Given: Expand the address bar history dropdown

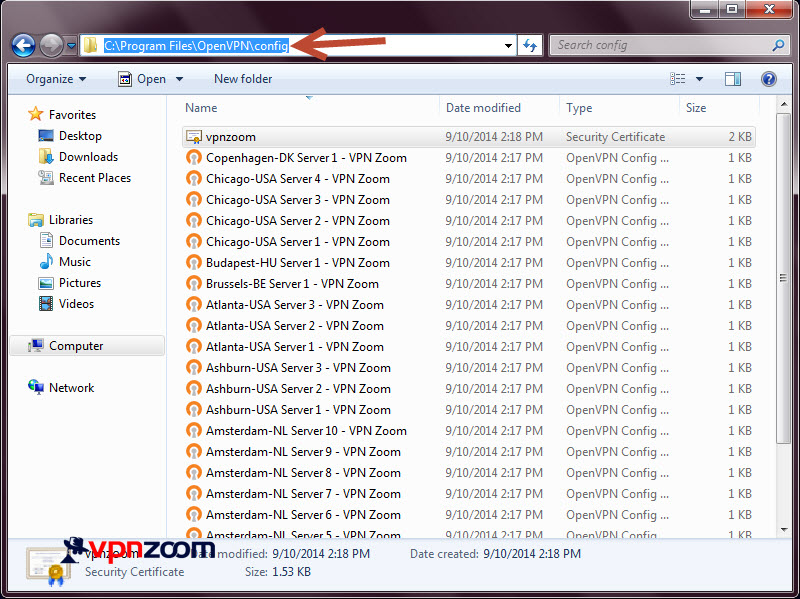Looking at the screenshot, I should 508,45.
